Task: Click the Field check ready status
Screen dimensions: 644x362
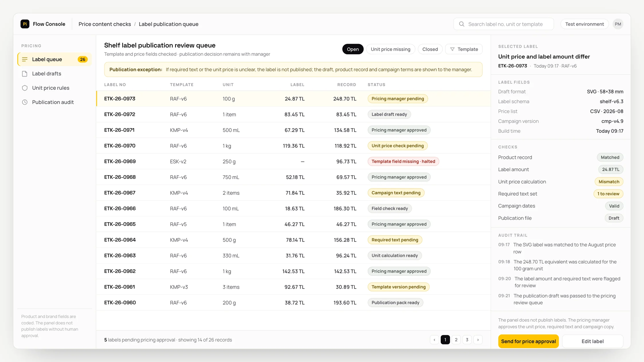Action: 390,209
